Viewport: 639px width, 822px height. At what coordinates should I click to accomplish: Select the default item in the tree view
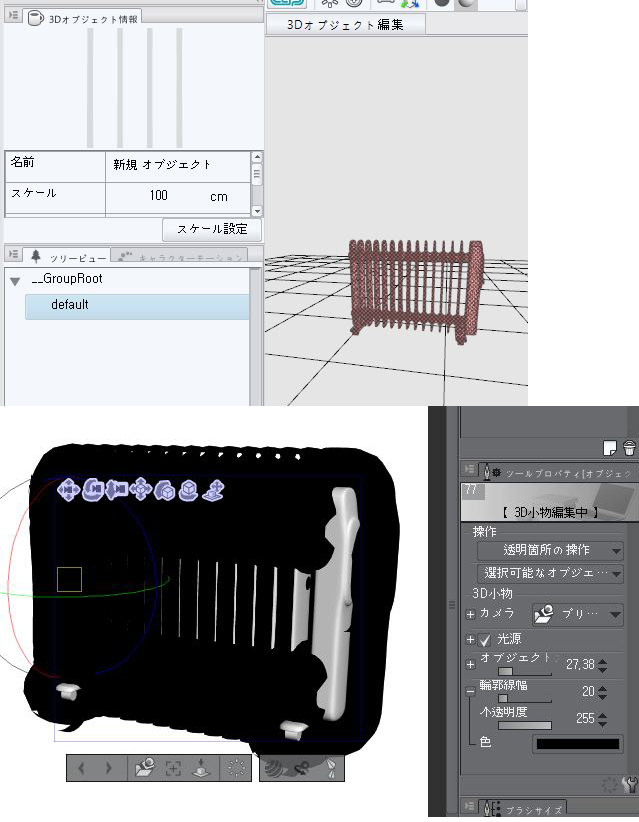click(x=137, y=307)
